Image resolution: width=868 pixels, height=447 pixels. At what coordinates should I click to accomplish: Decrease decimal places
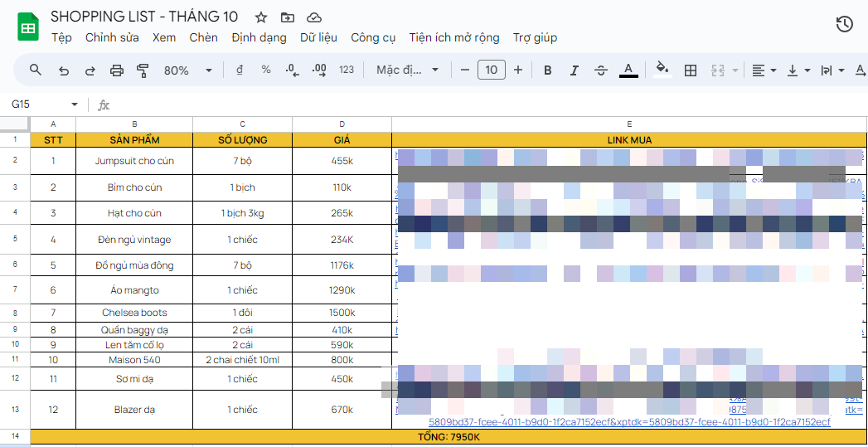point(293,70)
